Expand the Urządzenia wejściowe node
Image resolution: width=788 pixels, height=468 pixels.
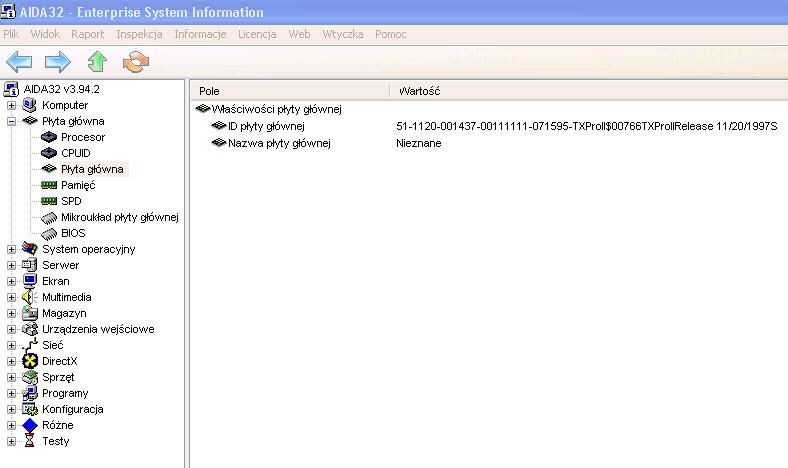tap(11, 329)
